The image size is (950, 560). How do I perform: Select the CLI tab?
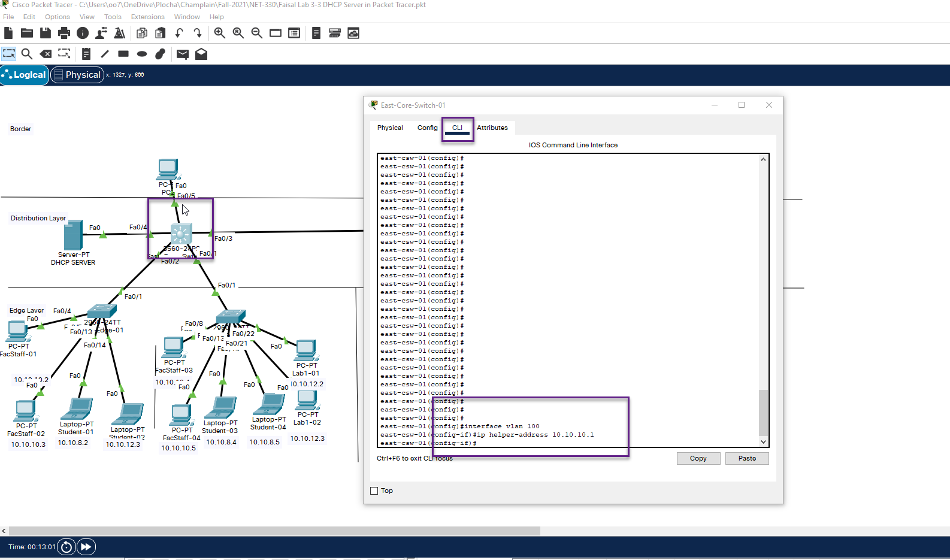pyautogui.click(x=458, y=128)
